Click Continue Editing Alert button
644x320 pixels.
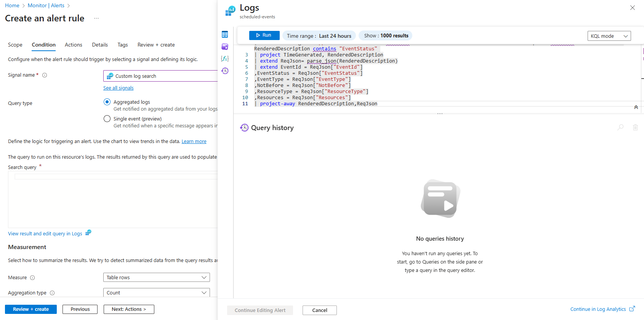(260, 310)
